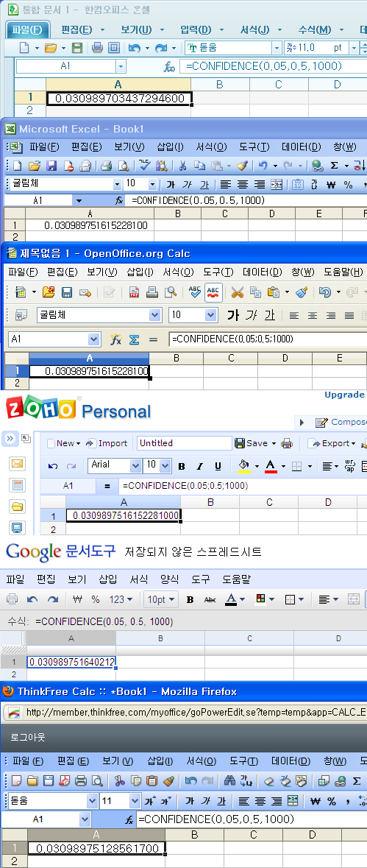
Task: Open the 도구(T) menu in OpenOffice Calc
Action: (x=218, y=272)
